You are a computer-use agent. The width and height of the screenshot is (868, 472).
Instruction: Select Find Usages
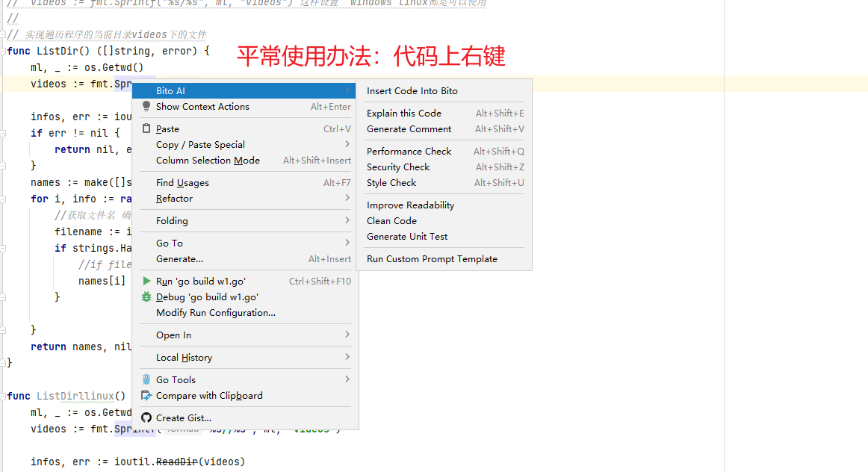(244, 183)
